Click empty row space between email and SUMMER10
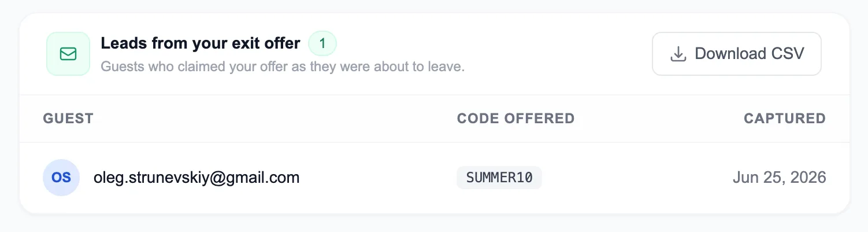Viewport: 868px width, 232px height. point(379,178)
